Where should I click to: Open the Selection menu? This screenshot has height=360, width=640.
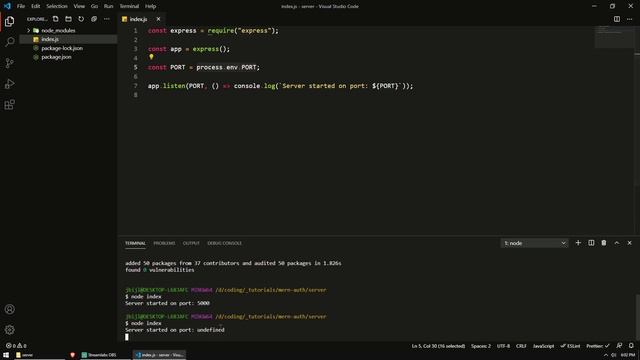[57, 6]
